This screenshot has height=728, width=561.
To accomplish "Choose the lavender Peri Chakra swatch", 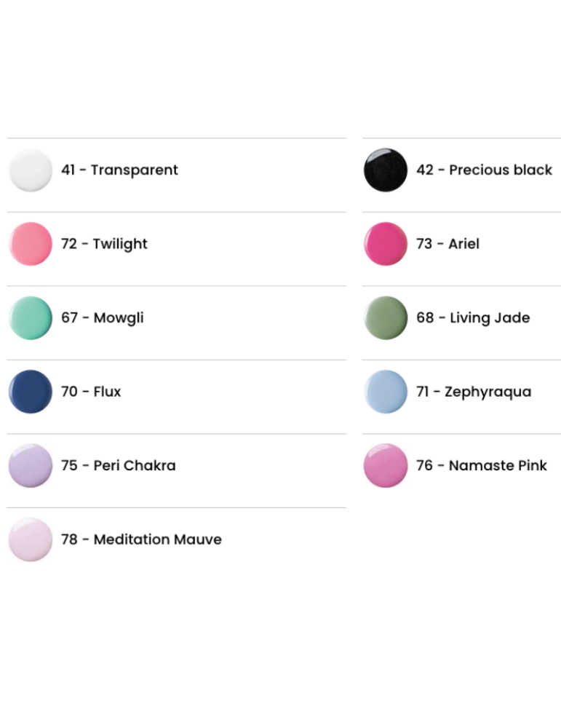I will [x=31, y=465].
